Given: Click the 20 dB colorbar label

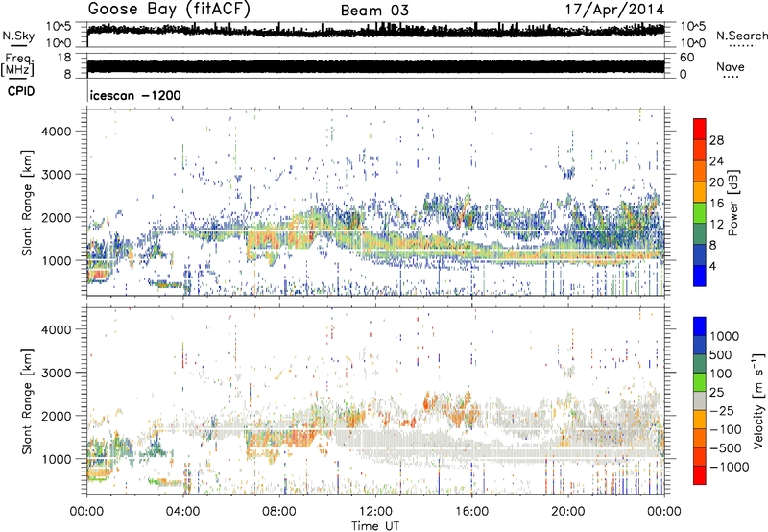Looking at the screenshot, I should [x=716, y=182].
